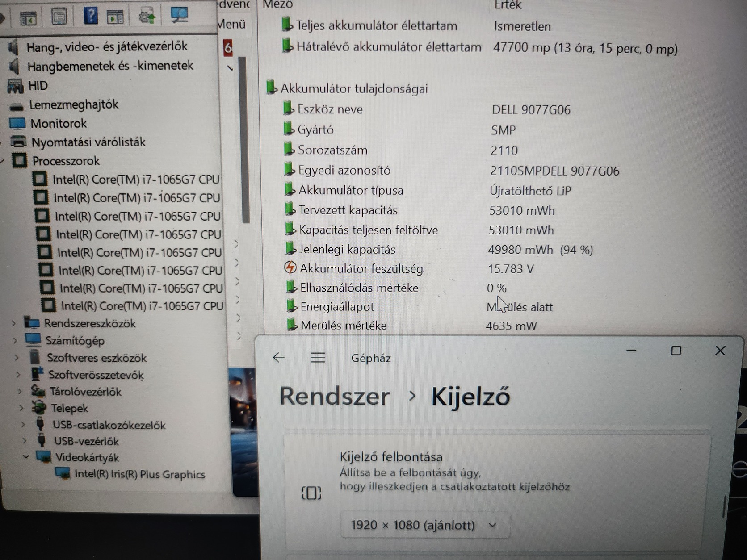Image resolution: width=747 pixels, height=560 pixels.
Task: Select the Elhasználódás mértéke row
Action: [396, 288]
